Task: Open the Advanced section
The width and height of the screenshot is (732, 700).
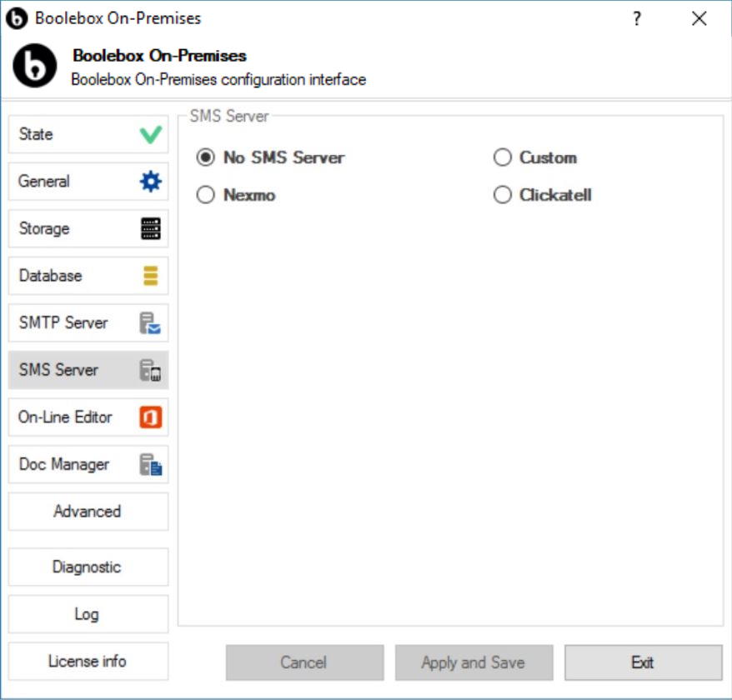Action: click(x=88, y=512)
